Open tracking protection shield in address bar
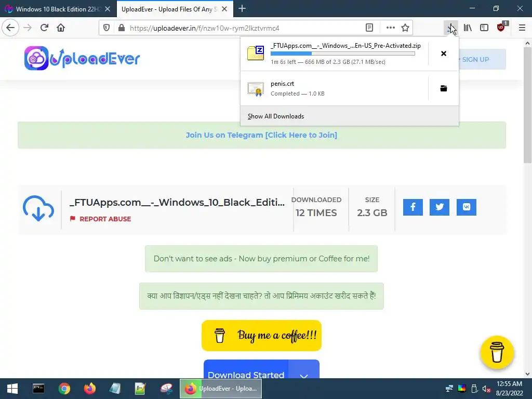This screenshot has height=399, width=532. 107,28
